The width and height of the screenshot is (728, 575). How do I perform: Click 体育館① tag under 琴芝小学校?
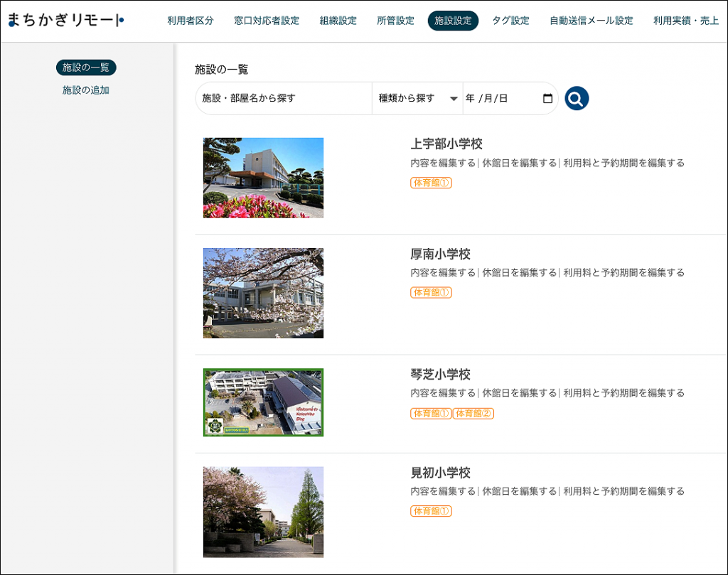click(x=431, y=413)
